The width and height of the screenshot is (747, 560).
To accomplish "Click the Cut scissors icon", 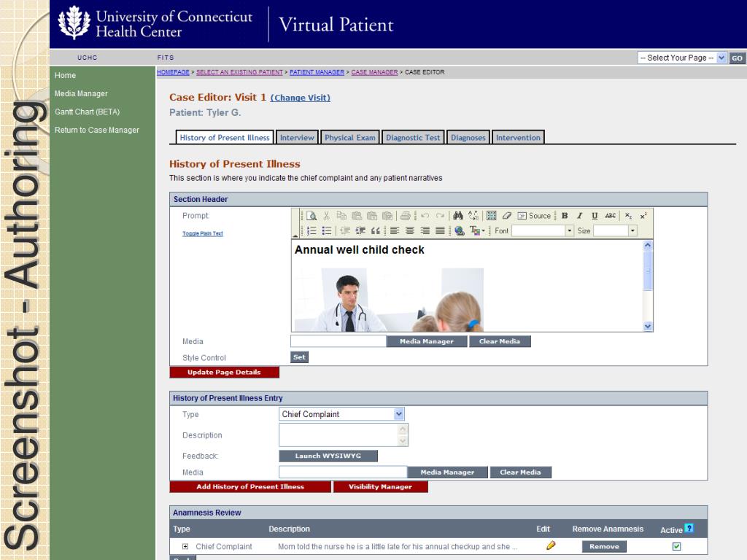I will click(x=326, y=216).
